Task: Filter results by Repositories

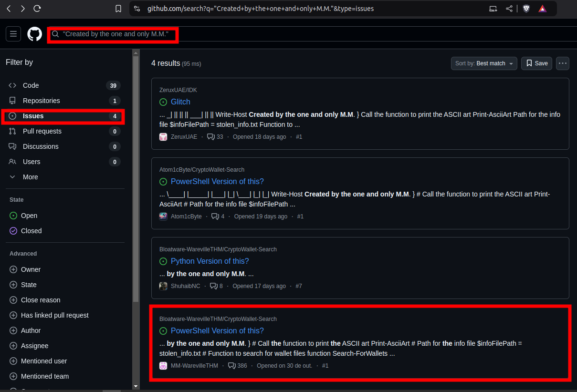Action: click(64, 101)
